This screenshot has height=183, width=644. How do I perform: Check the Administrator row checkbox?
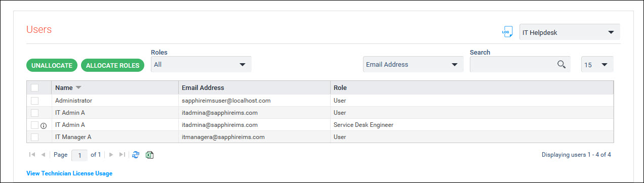point(34,101)
